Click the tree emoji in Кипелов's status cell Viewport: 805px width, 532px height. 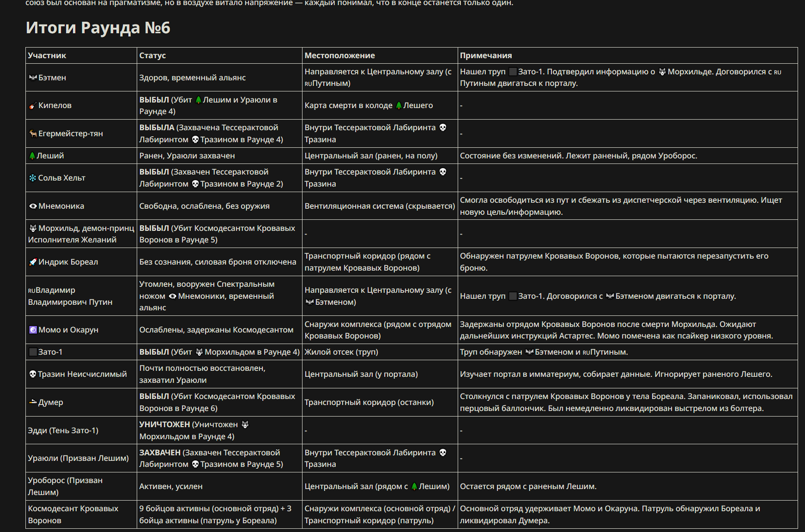199,100
